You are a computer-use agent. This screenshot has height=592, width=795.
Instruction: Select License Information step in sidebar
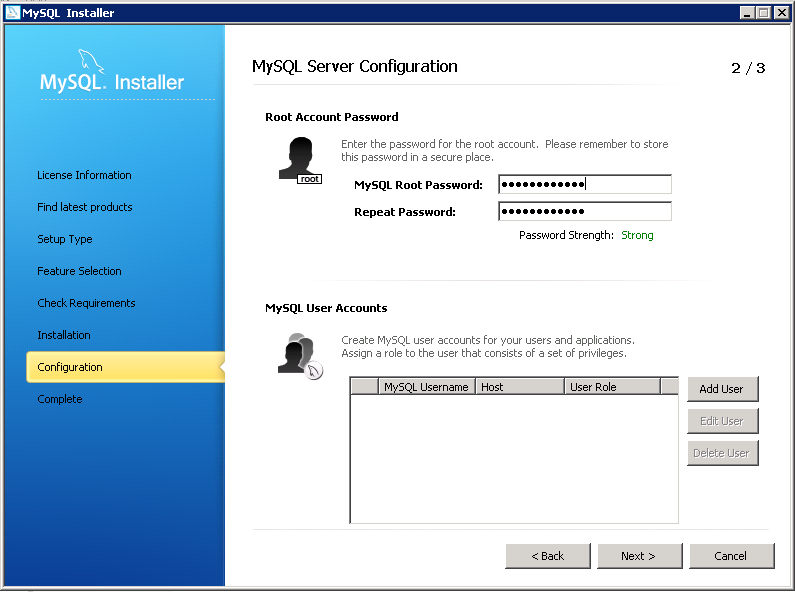click(x=84, y=175)
